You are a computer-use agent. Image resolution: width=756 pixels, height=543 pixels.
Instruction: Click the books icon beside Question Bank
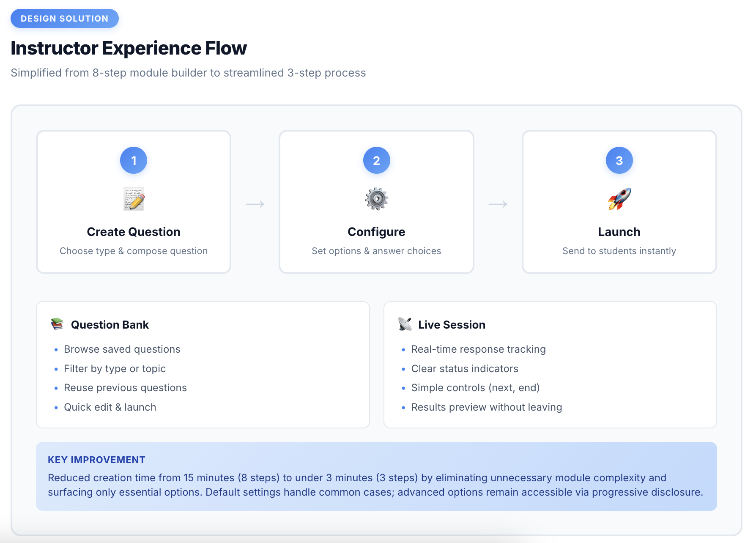tap(57, 324)
